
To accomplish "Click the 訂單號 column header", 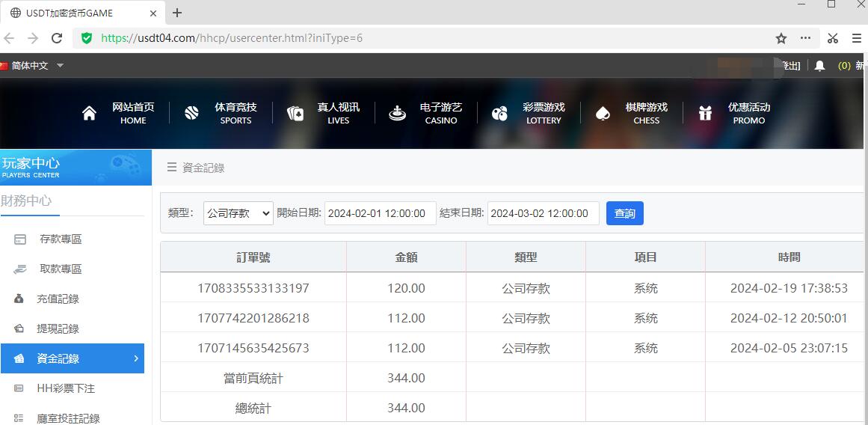I will tap(253, 257).
